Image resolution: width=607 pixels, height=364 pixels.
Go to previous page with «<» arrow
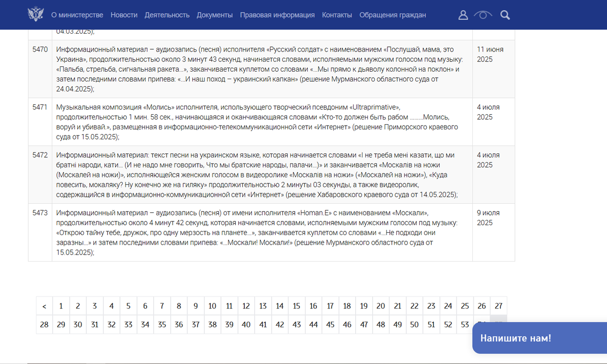44,306
